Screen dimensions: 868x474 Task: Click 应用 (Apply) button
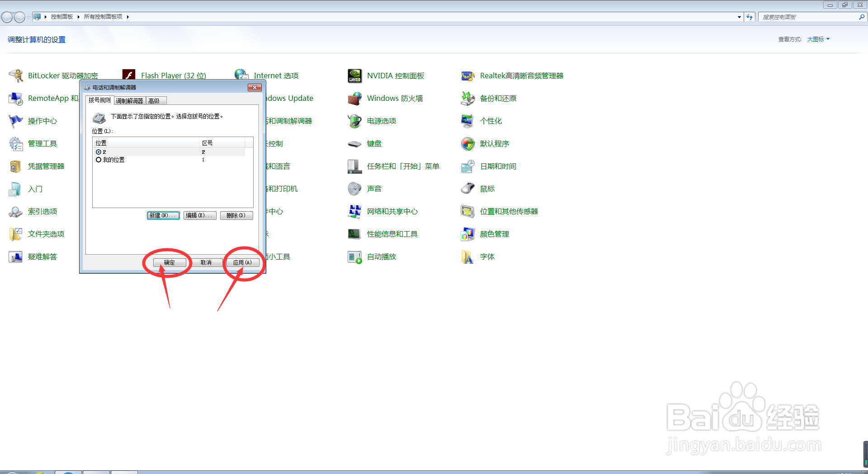click(x=243, y=262)
